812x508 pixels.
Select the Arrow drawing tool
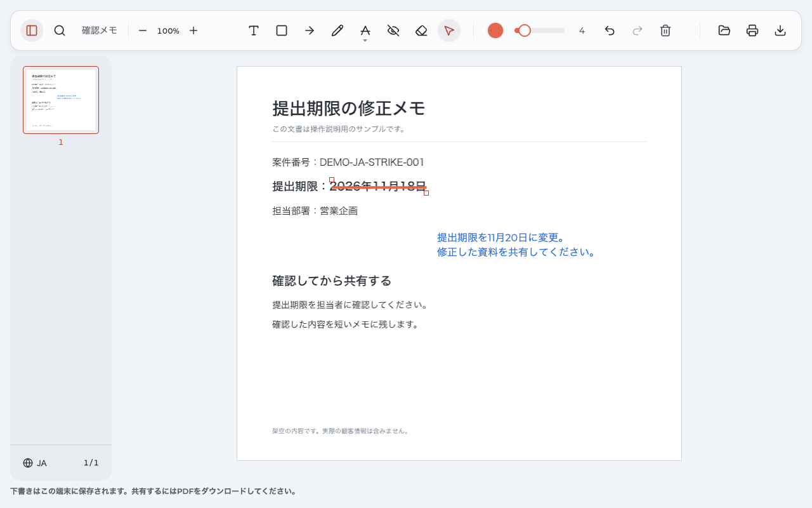pyautogui.click(x=310, y=30)
